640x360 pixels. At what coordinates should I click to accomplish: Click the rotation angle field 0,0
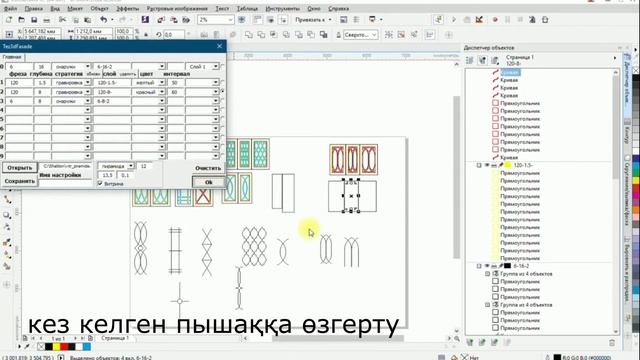point(173,35)
